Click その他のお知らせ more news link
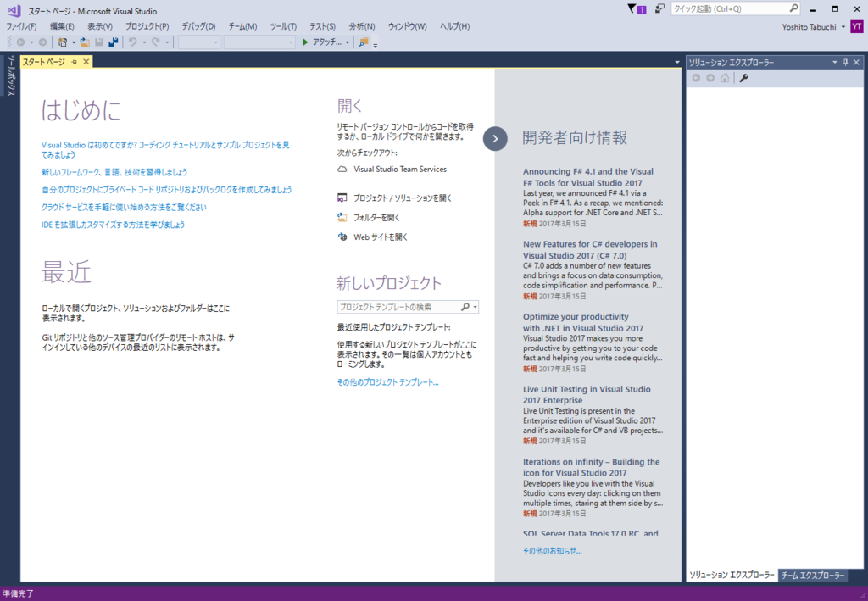The width and height of the screenshot is (868, 601). (x=553, y=551)
